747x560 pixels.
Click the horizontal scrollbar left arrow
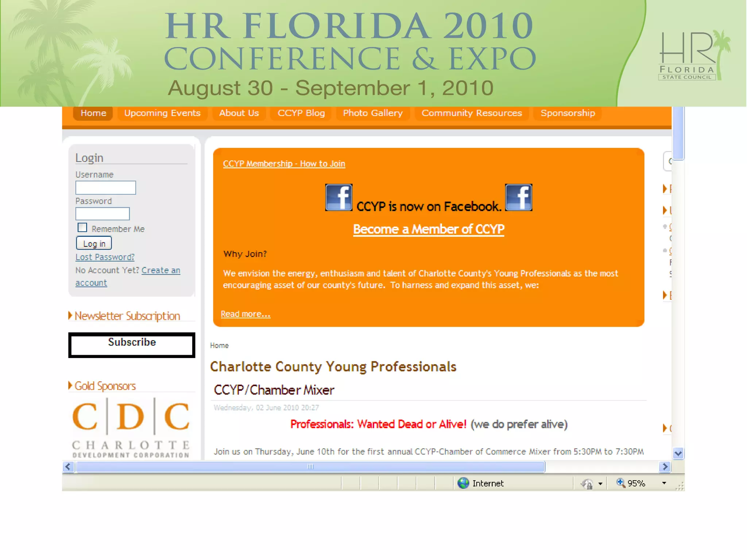68,467
